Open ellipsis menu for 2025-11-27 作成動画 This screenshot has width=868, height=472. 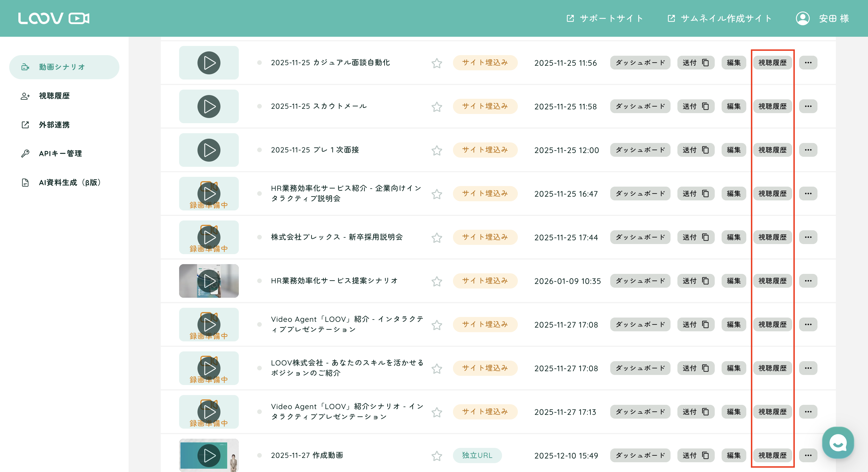(x=808, y=455)
